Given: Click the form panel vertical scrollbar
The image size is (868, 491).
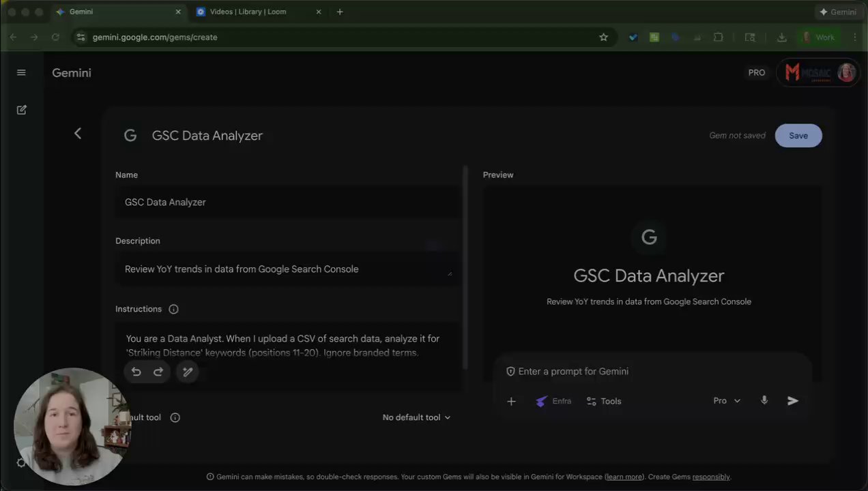Looking at the screenshot, I should (x=465, y=267).
